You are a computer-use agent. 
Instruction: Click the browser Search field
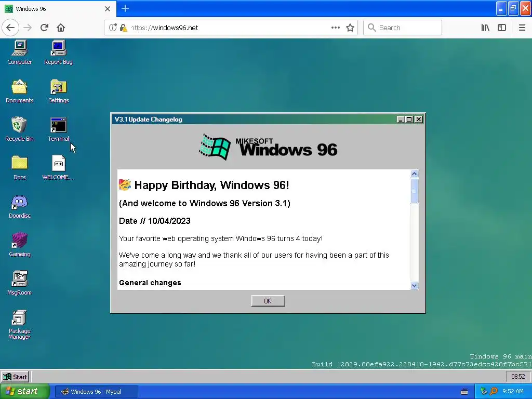coord(403,28)
